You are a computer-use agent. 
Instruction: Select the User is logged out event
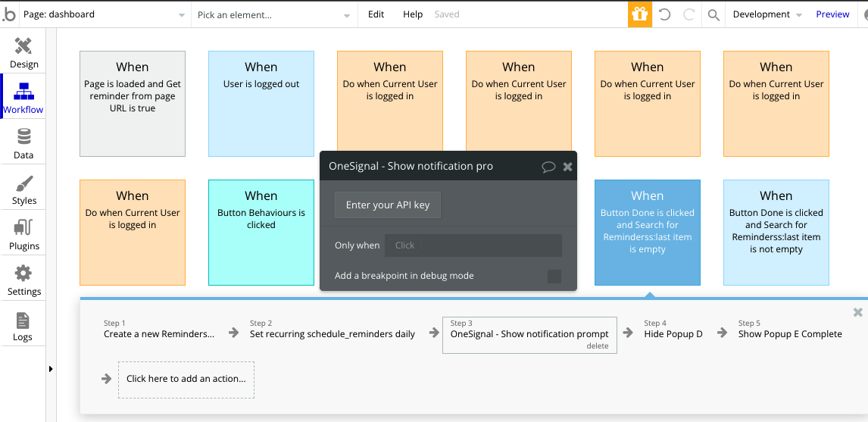tap(261, 104)
